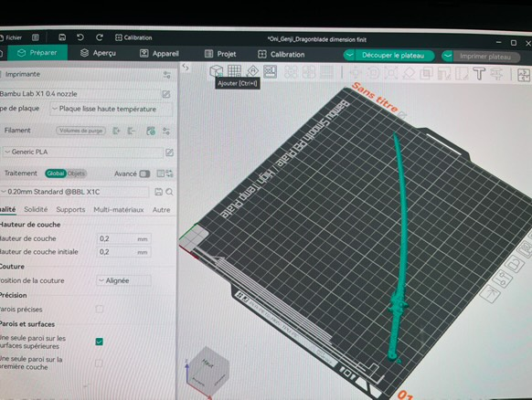Viewport: 532px width, 400px height.
Task: Open the Supports settings tab
Action: pos(70,210)
